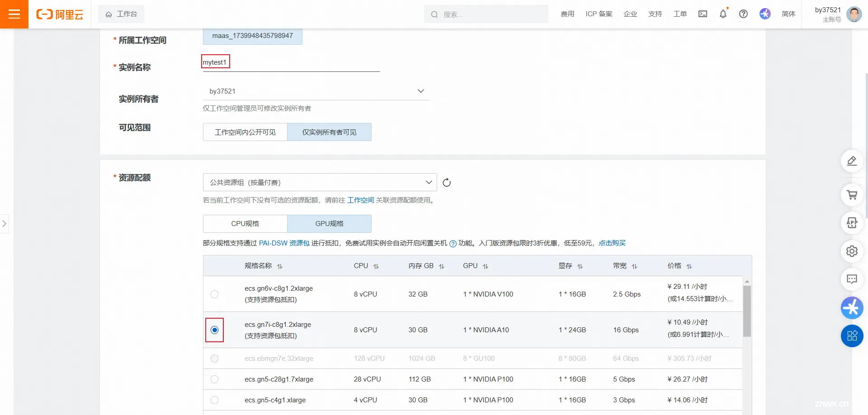868x415 pixels.
Task: Open the shopping cart floating icon
Action: (x=852, y=195)
